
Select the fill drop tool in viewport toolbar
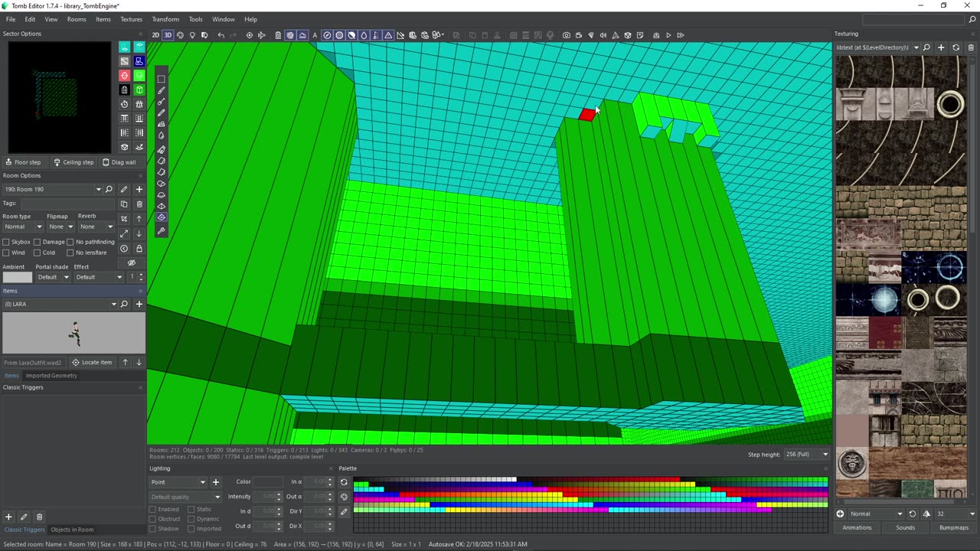161,135
